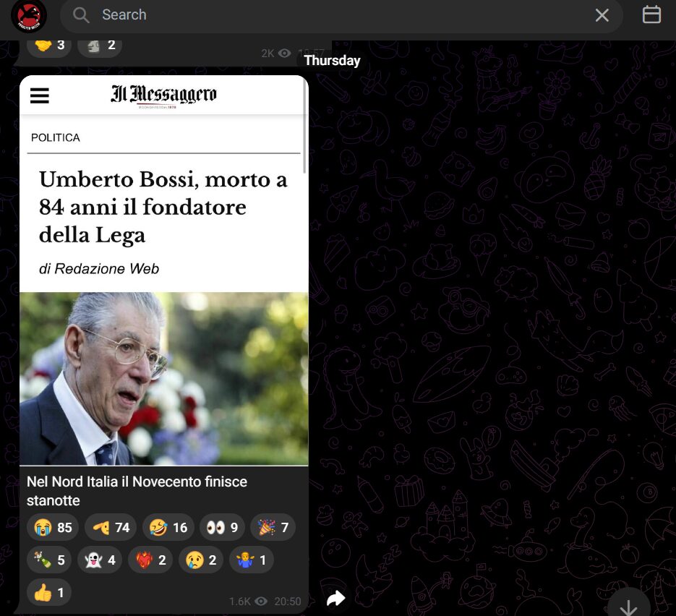Add the ghost reaction showing 4
Screen dimensions: 676x616
point(100,560)
